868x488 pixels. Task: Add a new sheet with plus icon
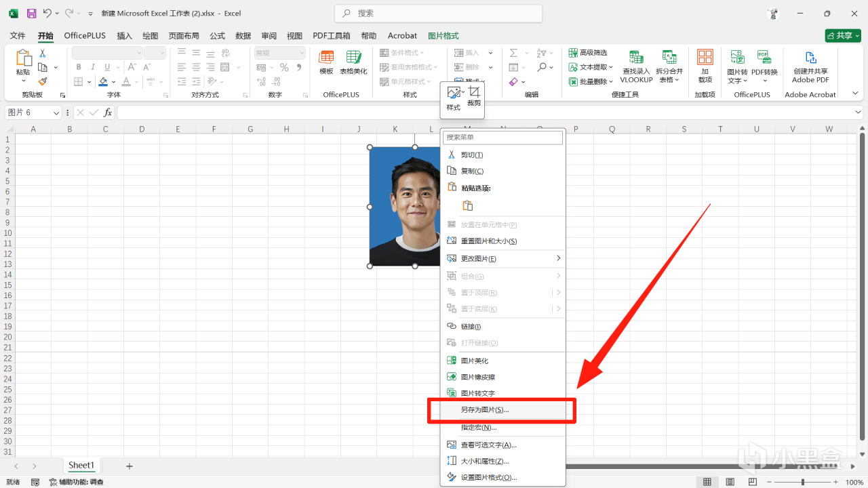pos(130,466)
